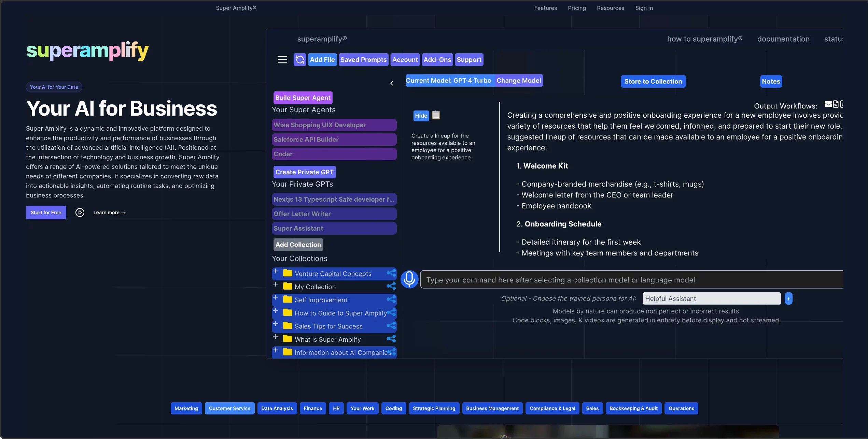Image resolution: width=868 pixels, height=439 pixels.
Task: Select the Customer Service category chip
Action: (229, 408)
